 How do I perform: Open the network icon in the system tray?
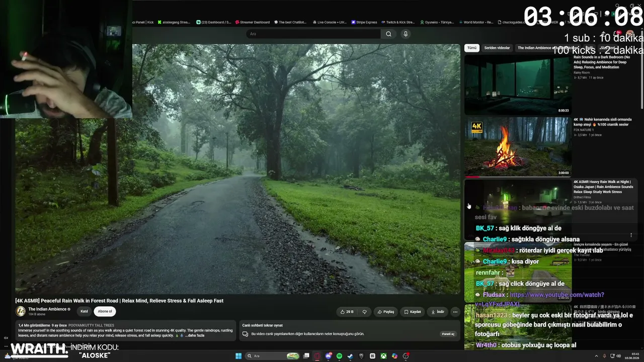coord(611,356)
